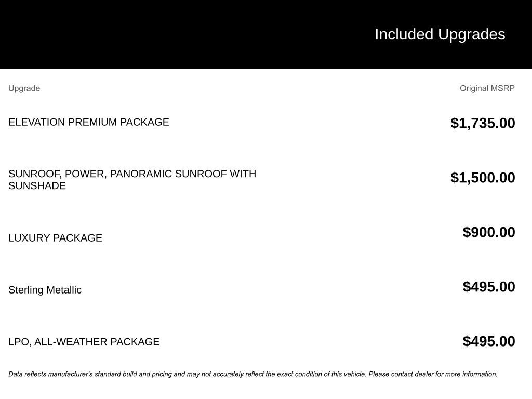Click the $495.00 price for Sterling Metallic
532x399 pixels.
489,287
